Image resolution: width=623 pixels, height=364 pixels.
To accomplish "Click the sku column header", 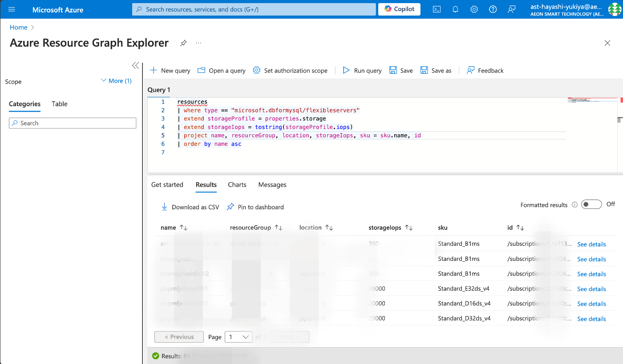I will point(442,228).
